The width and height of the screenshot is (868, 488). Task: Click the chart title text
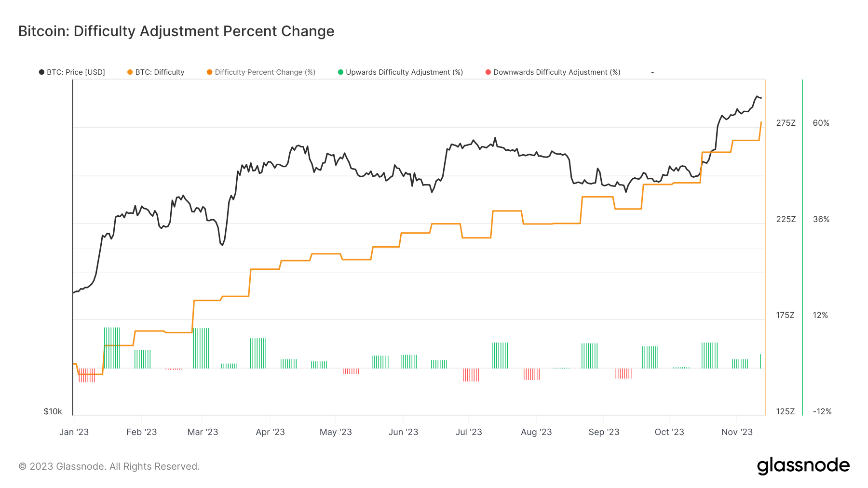[176, 31]
